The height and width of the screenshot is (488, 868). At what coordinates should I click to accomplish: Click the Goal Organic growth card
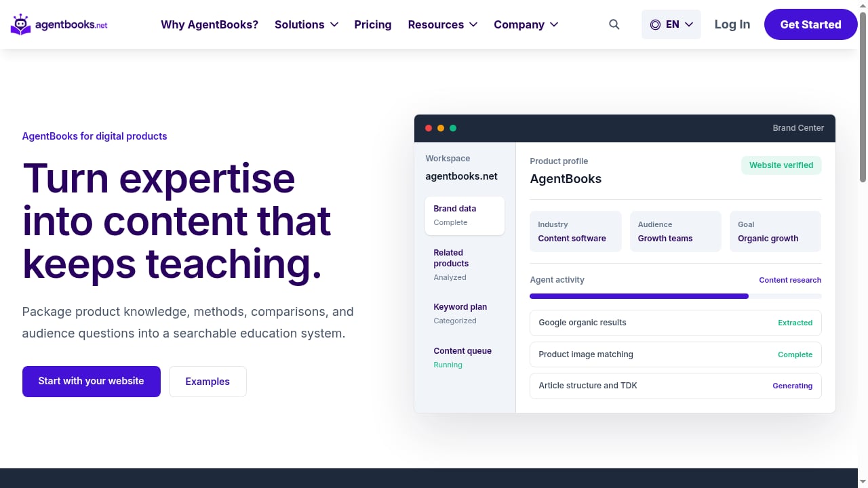pos(776,231)
